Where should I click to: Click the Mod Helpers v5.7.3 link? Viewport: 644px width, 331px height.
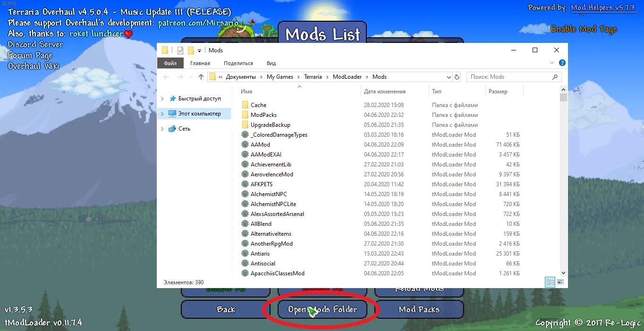coord(604,8)
